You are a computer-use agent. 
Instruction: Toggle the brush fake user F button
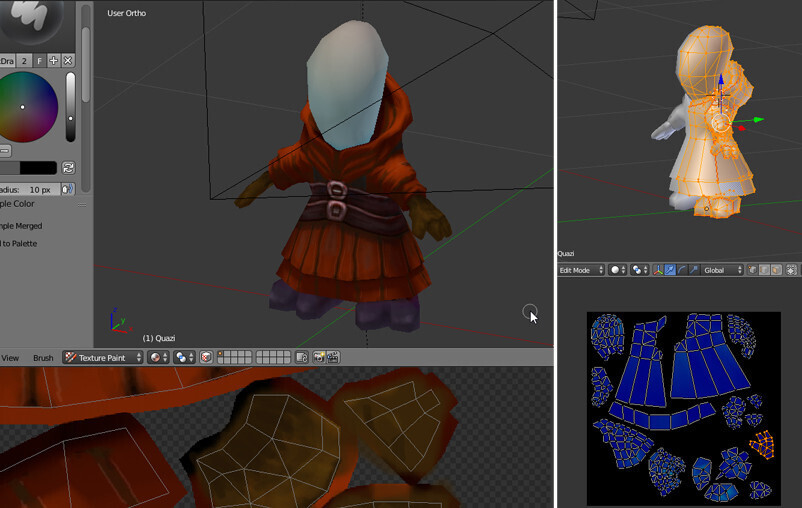pyautogui.click(x=40, y=61)
